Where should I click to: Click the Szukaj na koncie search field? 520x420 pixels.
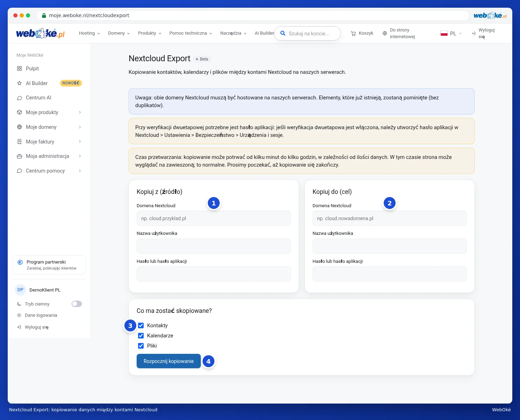click(308, 34)
